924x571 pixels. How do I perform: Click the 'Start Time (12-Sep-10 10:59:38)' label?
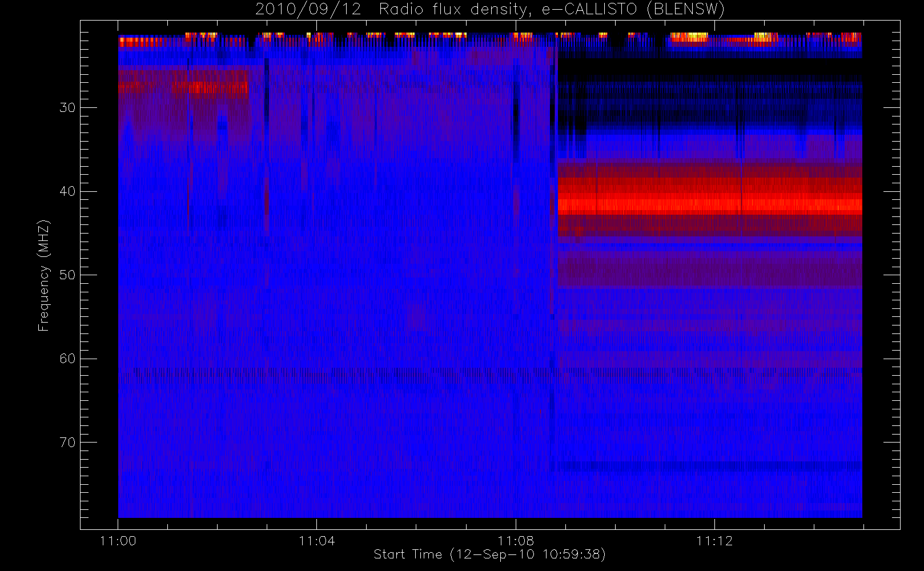point(489,554)
